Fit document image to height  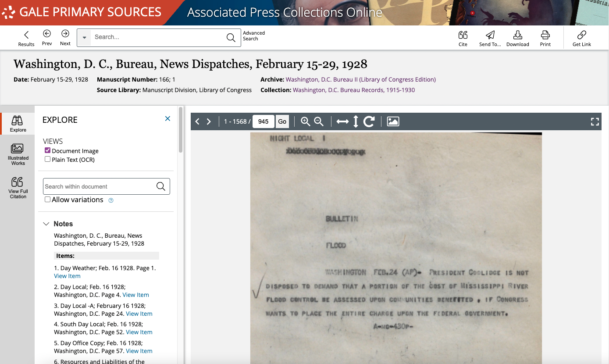(x=356, y=121)
